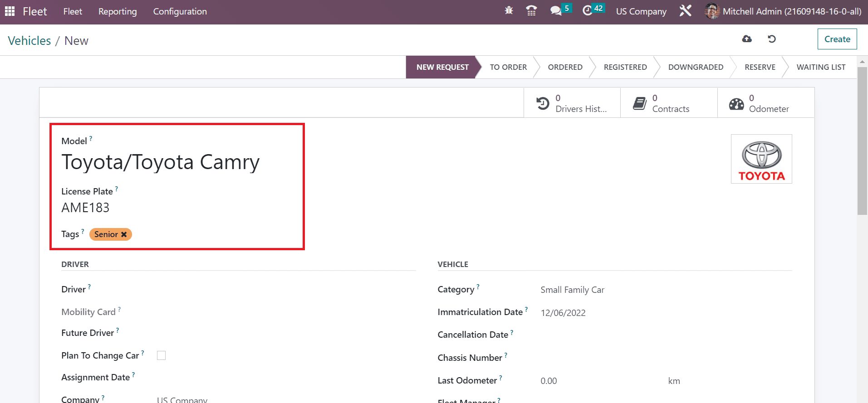Open Drivers History stat button
Viewport: 868px width, 403px height.
572,103
